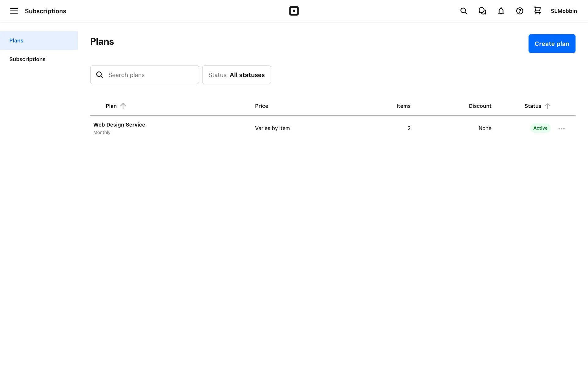The height and width of the screenshot is (368, 588).
Task: Open the help question mark icon
Action: pyautogui.click(x=519, y=11)
